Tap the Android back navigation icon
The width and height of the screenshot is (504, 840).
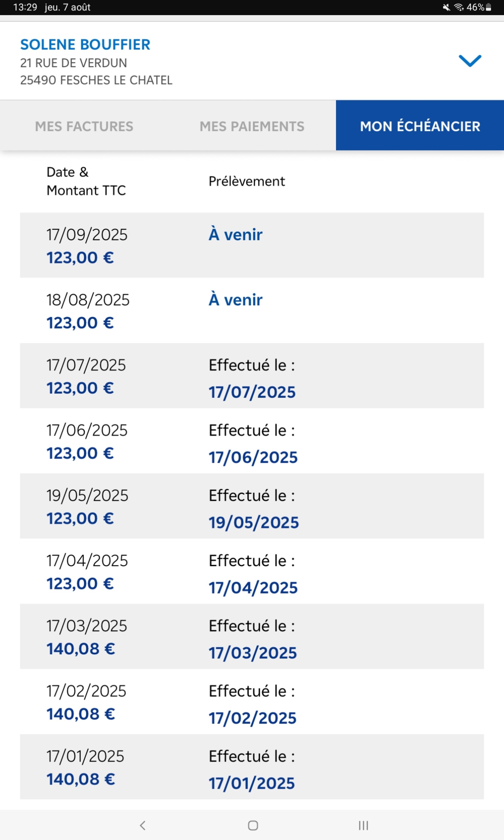point(143,825)
